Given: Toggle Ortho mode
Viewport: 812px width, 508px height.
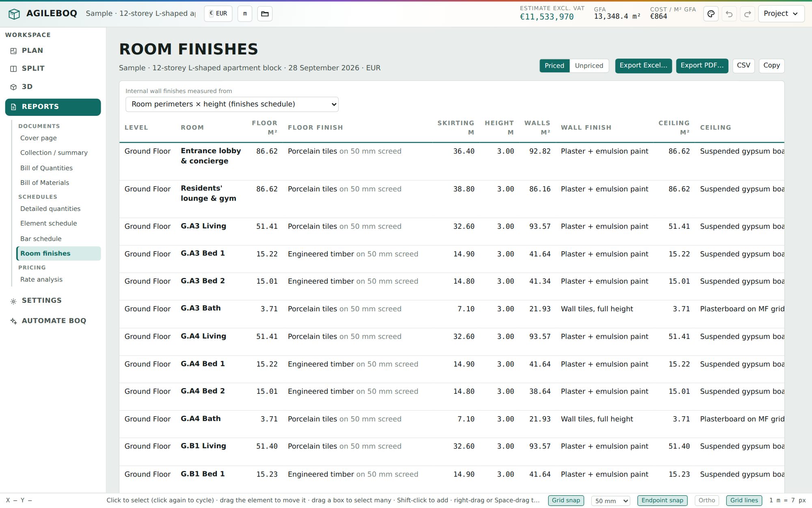Looking at the screenshot, I should (x=706, y=500).
